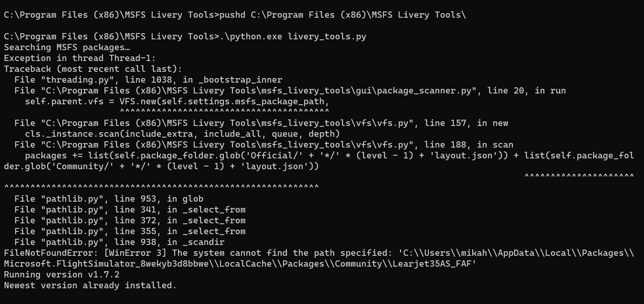Click the "Newest version already installed." line
644x304 pixels.
pos(90,285)
